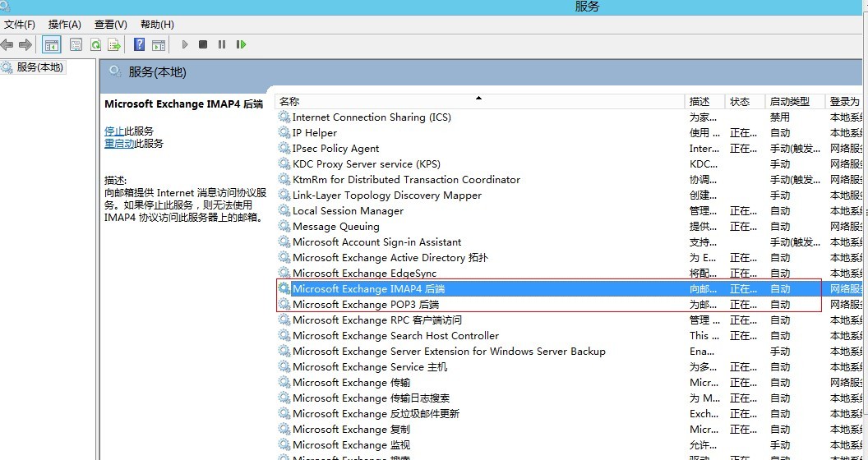Click the 停止 link to stop the service
The height and width of the screenshot is (460, 868).
(114, 131)
